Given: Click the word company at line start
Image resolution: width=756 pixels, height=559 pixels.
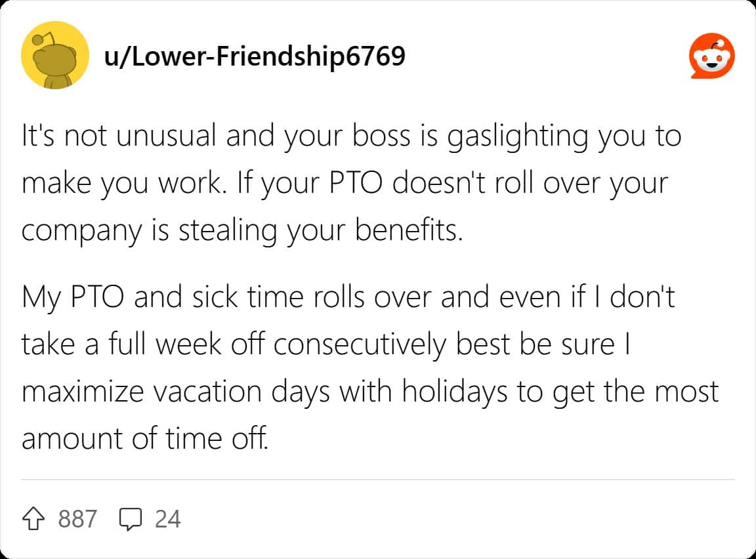Looking at the screenshot, I should tap(81, 232).
